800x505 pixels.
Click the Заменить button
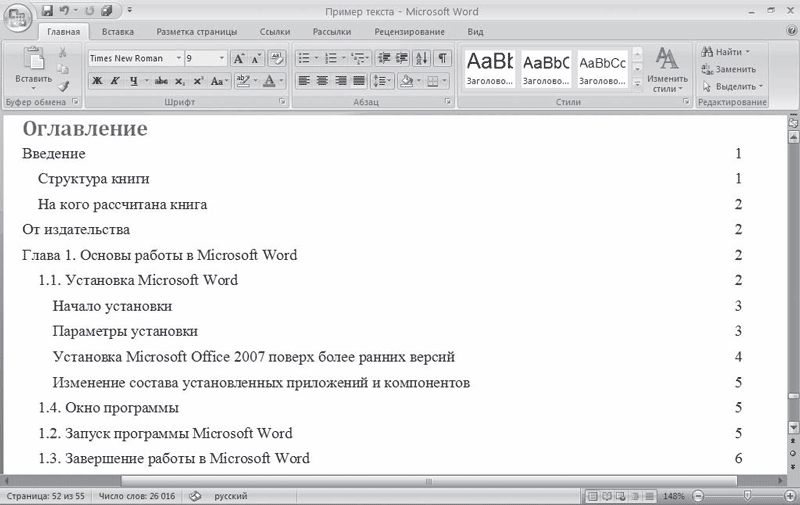click(x=729, y=69)
